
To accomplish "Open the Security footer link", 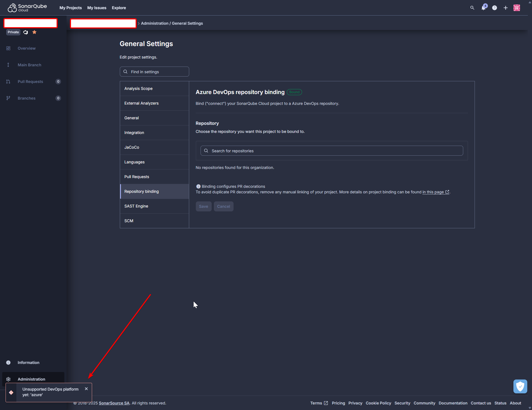I will point(402,403).
